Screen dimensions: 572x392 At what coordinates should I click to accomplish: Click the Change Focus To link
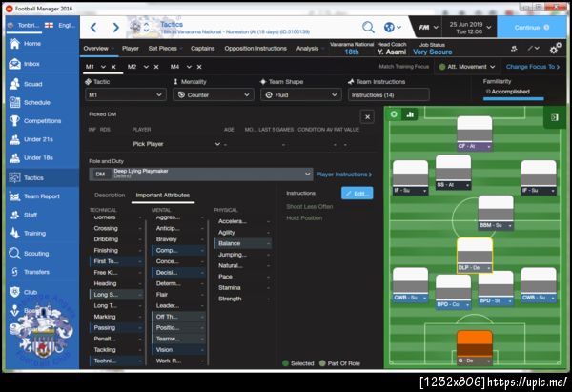533,67
